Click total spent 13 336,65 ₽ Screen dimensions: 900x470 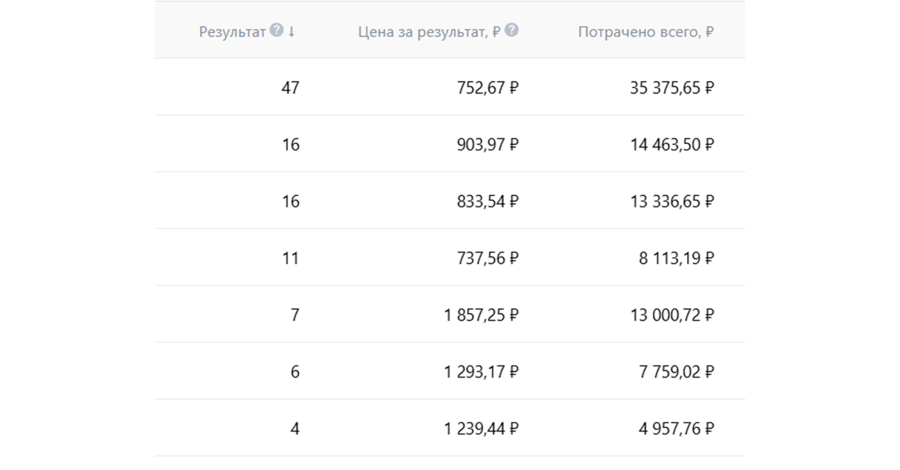pyautogui.click(x=672, y=201)
